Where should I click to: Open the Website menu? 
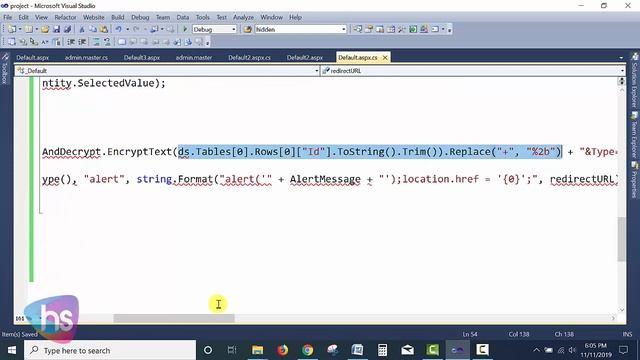tap(93, 17)
